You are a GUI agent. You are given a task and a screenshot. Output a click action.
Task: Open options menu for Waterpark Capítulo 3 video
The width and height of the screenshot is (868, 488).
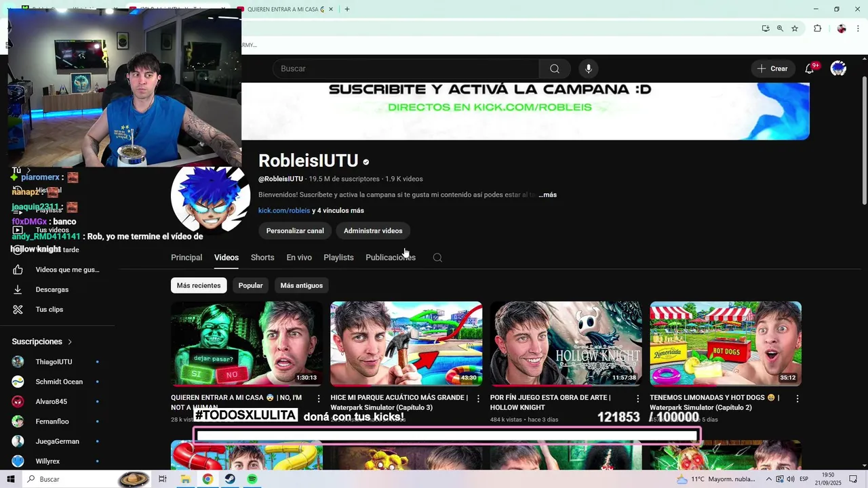click(x=478, y=399)
